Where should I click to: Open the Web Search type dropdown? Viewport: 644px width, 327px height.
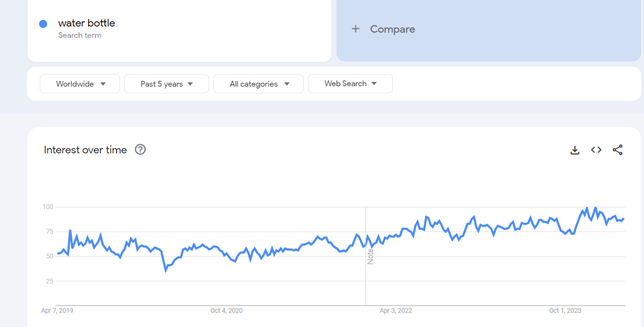(x=350, y=84)
